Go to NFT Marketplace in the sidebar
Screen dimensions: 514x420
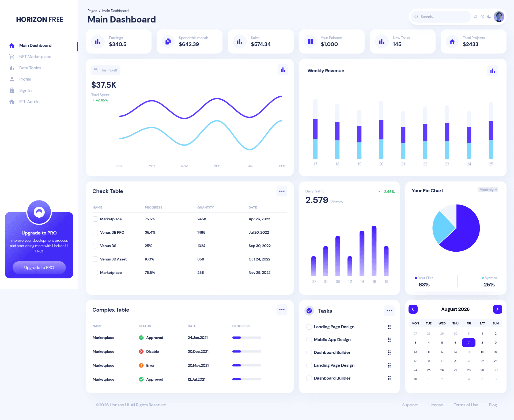point(35,57)
